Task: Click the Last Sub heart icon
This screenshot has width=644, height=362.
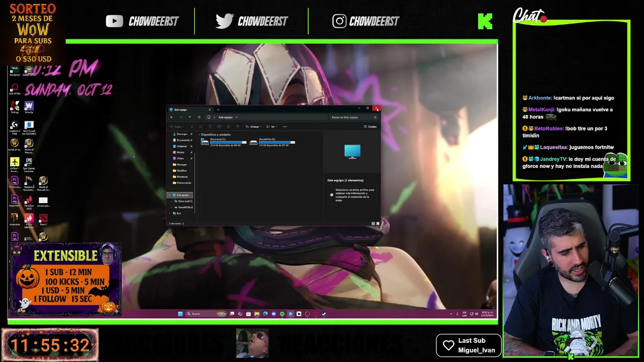Action: [x=448, y=345]
